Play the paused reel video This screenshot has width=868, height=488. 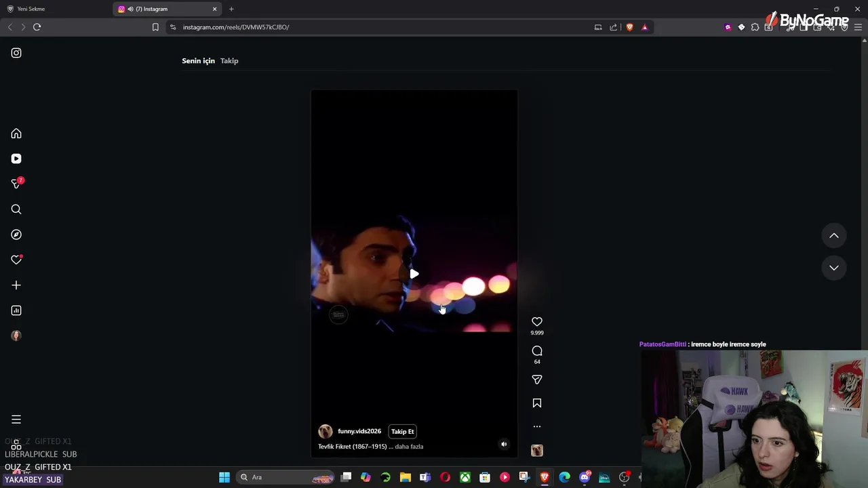(414, 274)
